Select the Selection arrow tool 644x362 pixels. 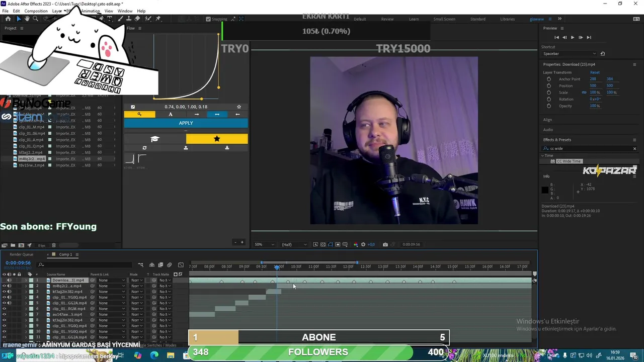18,19
